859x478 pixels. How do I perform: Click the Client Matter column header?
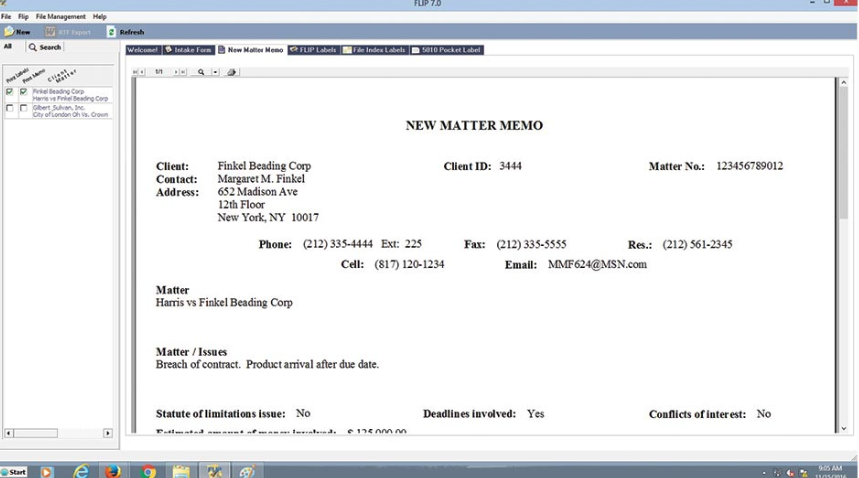click(64, 76)
